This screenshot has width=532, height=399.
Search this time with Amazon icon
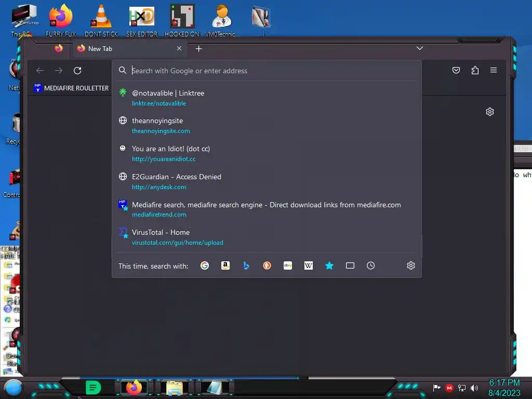tap(225, 265)
